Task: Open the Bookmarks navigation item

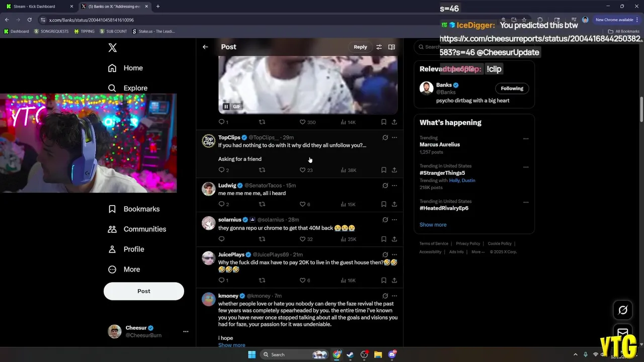Action: pos(134,209)
